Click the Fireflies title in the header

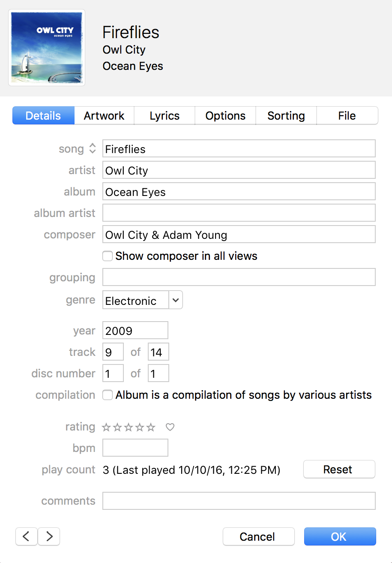pos(131,32)
